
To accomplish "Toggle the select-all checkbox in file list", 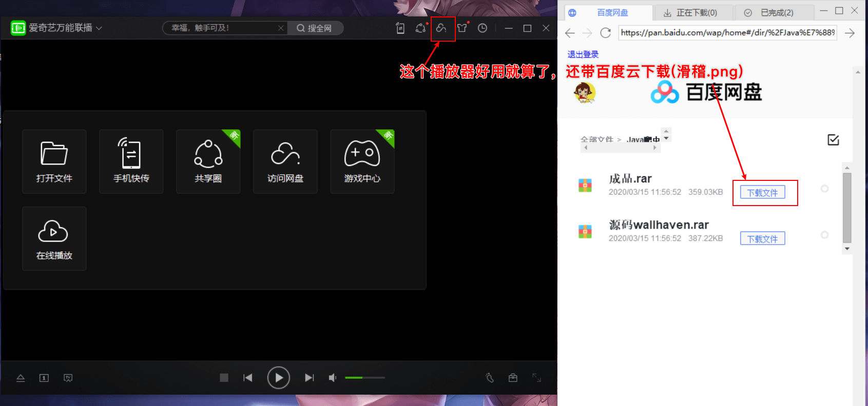I will click(833, 140).
